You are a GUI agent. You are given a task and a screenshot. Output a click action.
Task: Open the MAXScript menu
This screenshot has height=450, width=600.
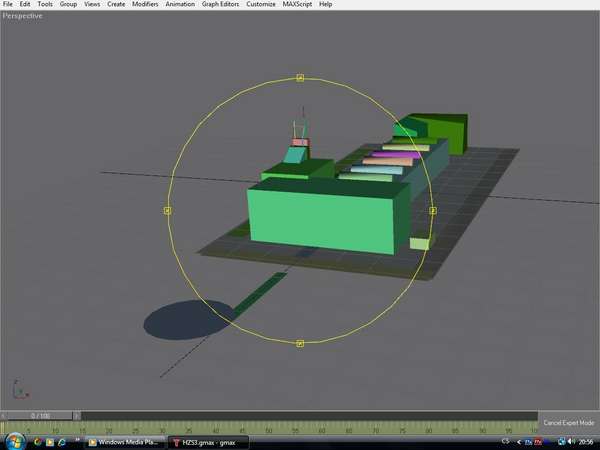pos(298,5)
